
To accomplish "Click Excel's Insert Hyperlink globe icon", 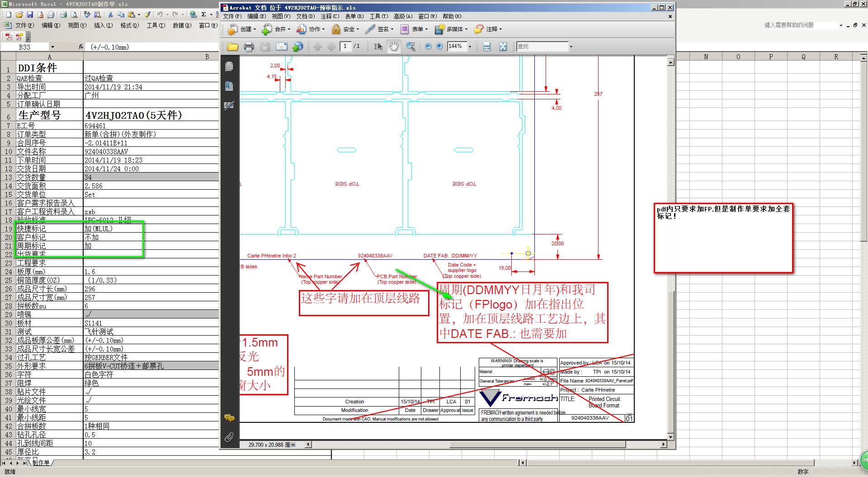I will tap(193, 14).
